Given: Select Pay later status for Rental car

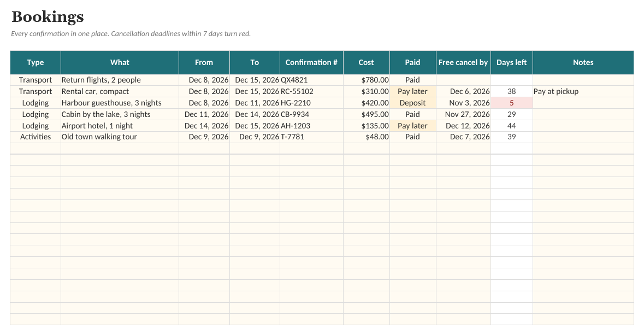Looking at the screenshot, I should point(413,91).
